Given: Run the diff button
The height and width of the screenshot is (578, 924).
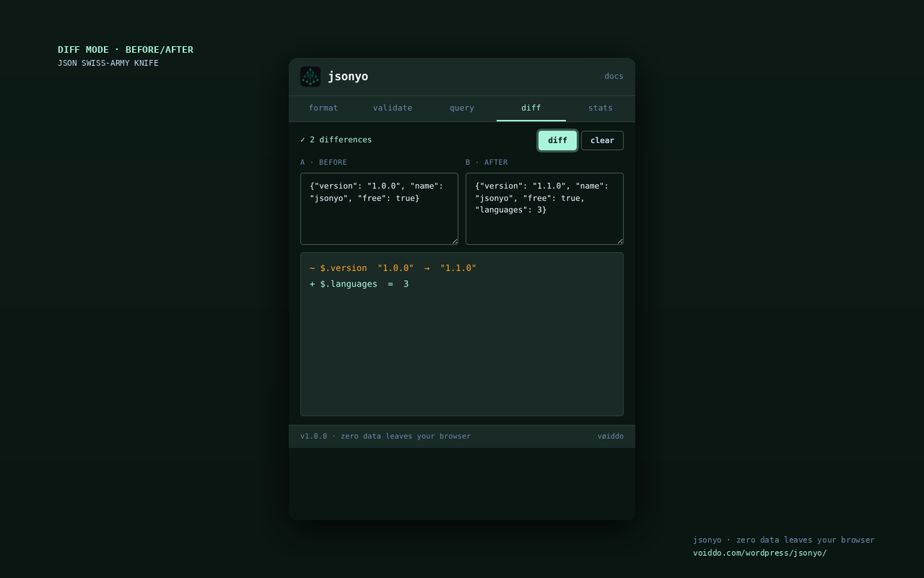Looking at the screenshot, I should [x=557, y=140].
